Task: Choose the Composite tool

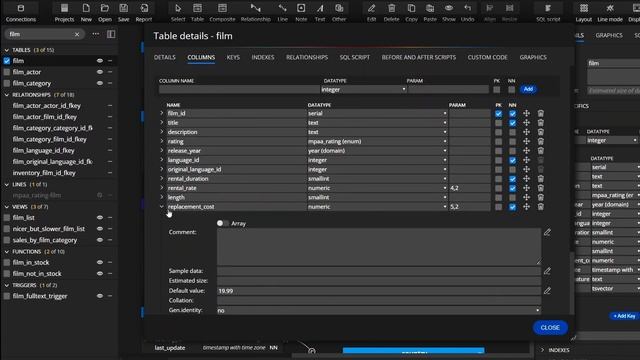Action: [222, 12]
